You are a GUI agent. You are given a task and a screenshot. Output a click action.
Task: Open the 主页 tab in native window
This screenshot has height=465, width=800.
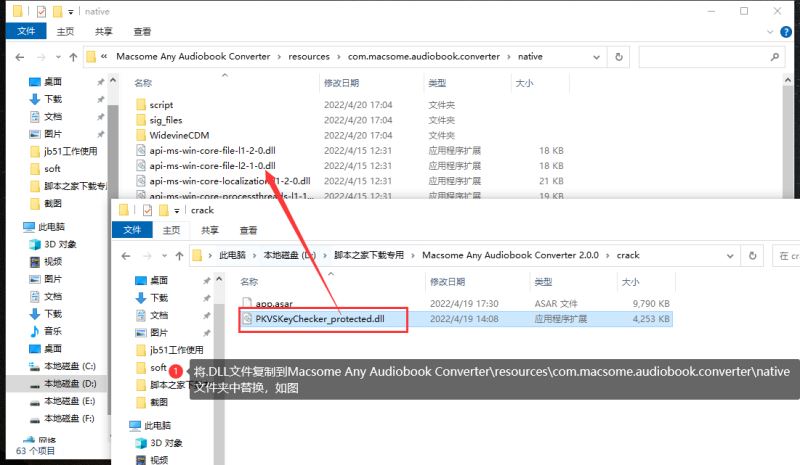coord(65,32)
